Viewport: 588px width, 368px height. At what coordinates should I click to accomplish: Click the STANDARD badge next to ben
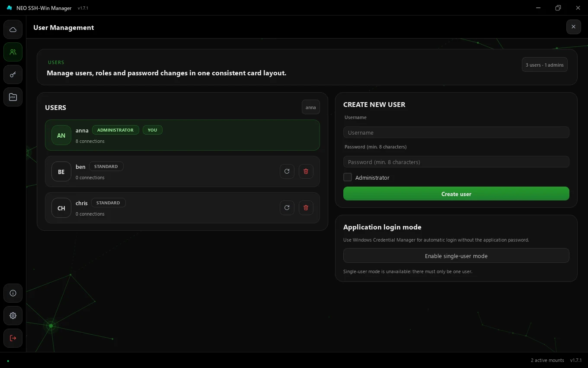click(x=106, y=166)
